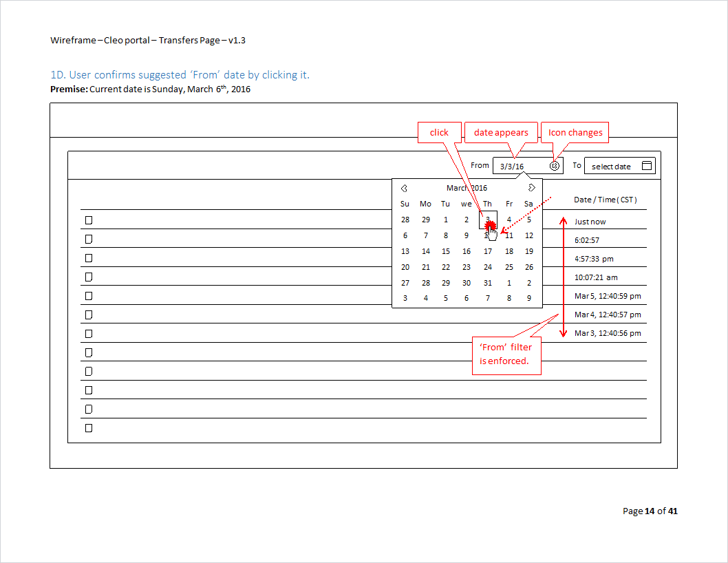Screen dimensions: 728x563
Task: Mark the checkbox for Mar 5, 12:40:59 pm
Action: [x=89, y=296]
